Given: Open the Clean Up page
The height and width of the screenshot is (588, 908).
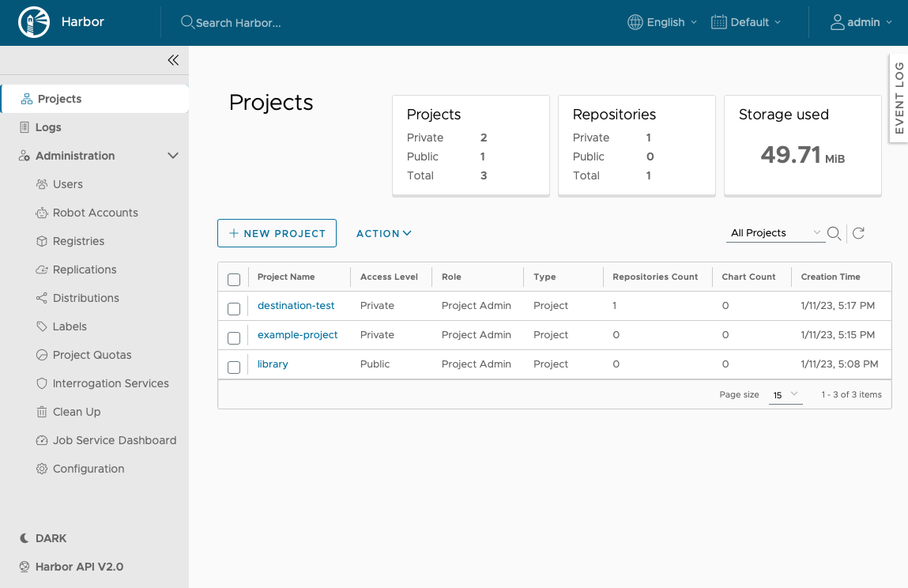Looking at the screenshot, I should pyautogui.click(x=76, y=412).
